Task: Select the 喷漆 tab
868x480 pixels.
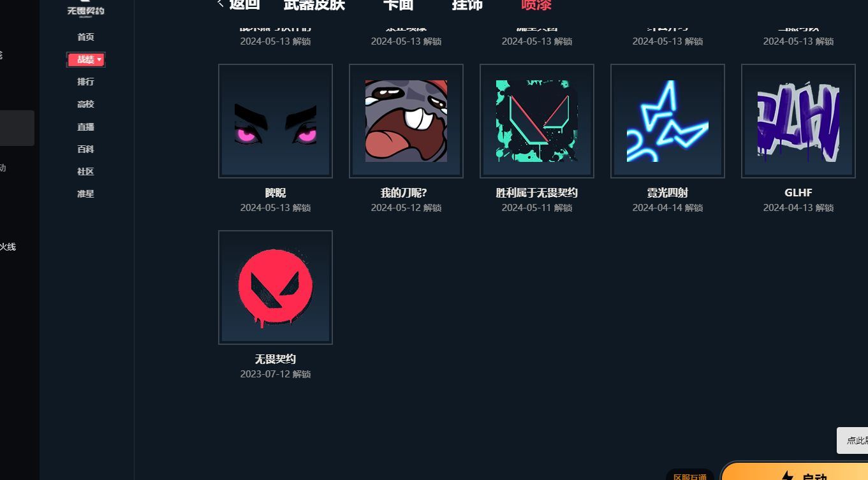Action: (x=536, y=5)
